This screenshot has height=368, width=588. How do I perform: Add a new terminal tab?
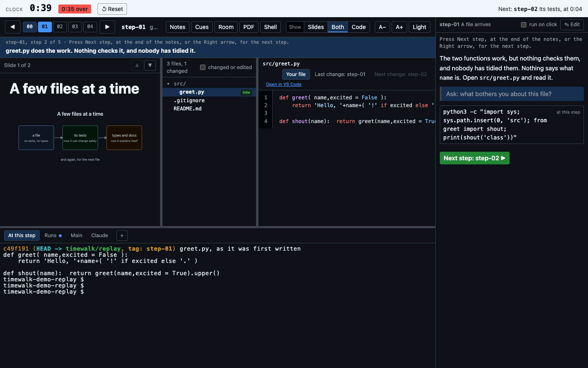click(122, 236)
